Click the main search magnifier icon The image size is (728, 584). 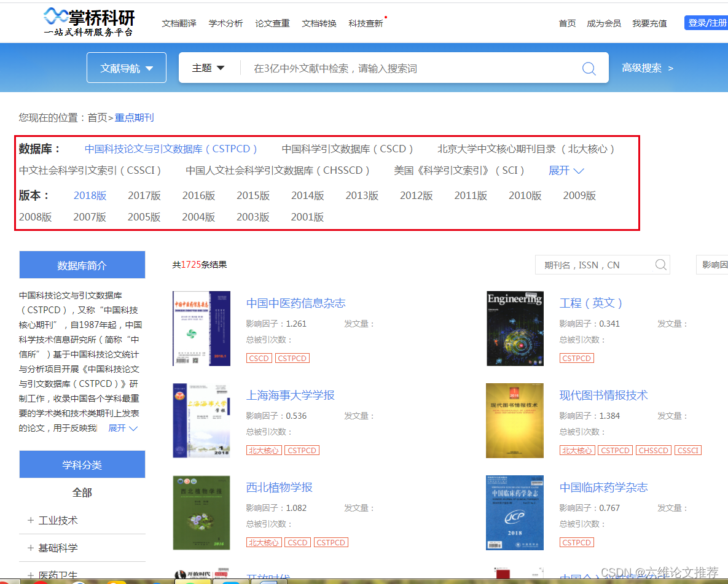pos(589,68)
